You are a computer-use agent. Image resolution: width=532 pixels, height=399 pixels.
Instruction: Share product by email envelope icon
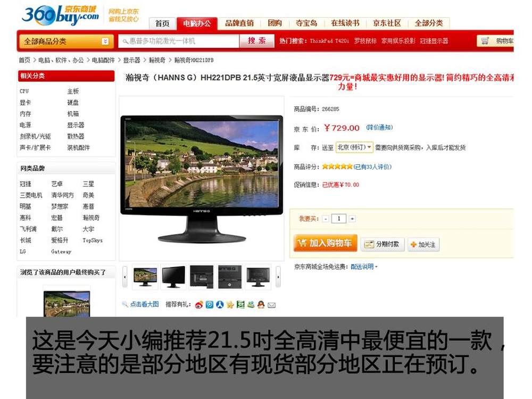271,305
